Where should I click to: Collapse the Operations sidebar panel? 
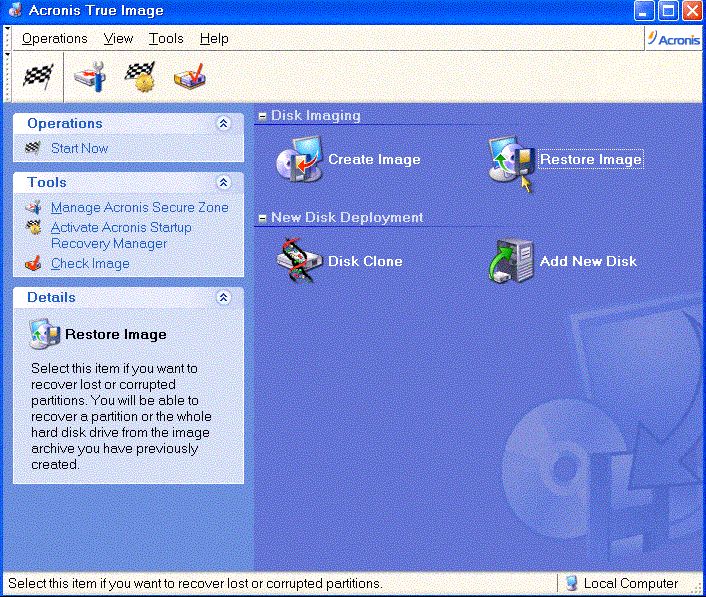point(223,124)
